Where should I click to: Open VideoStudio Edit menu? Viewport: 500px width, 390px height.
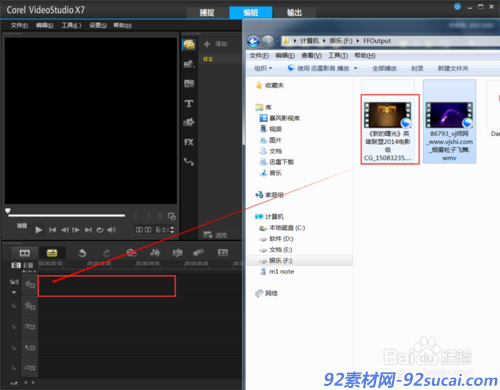[44, 25]
